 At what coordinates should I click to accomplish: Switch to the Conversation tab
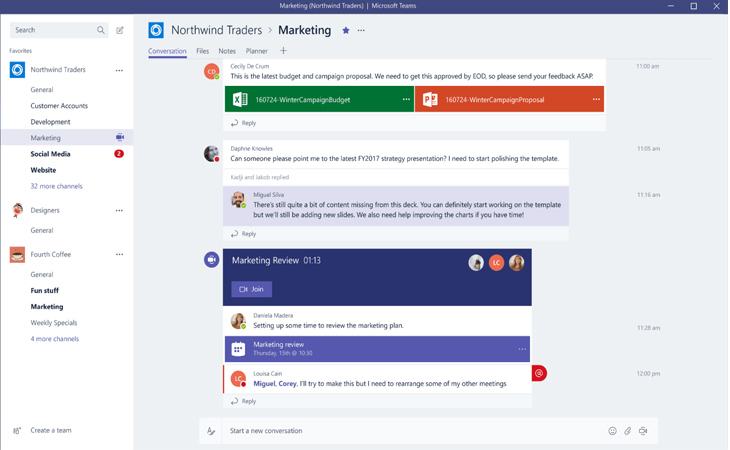pyautogui.click(x=167, y=51)
